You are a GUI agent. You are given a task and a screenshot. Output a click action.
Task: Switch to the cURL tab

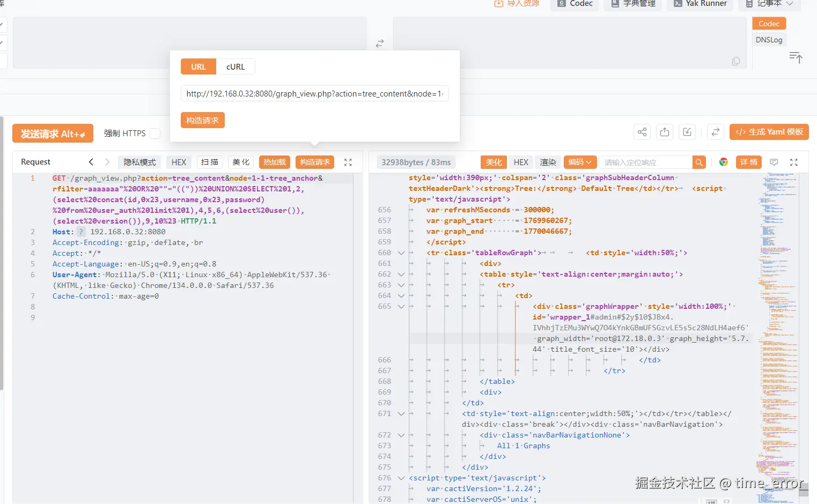[235, 66]
